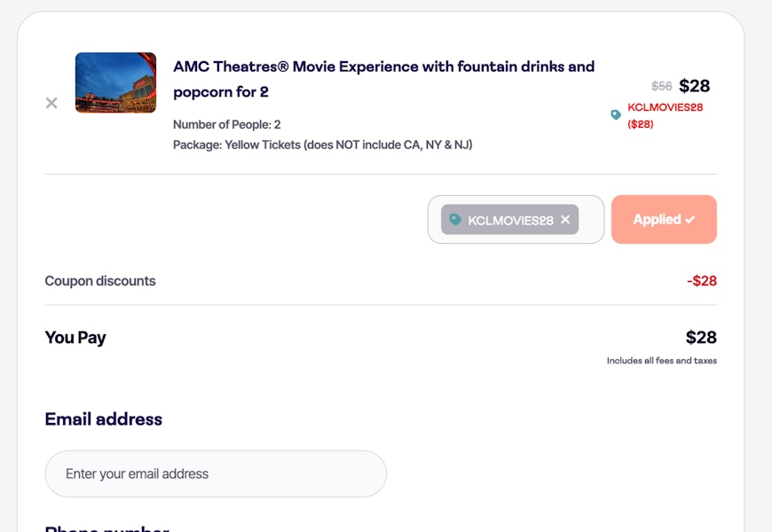Open AMC Theatres Movie Experience title link

[383, 79]
